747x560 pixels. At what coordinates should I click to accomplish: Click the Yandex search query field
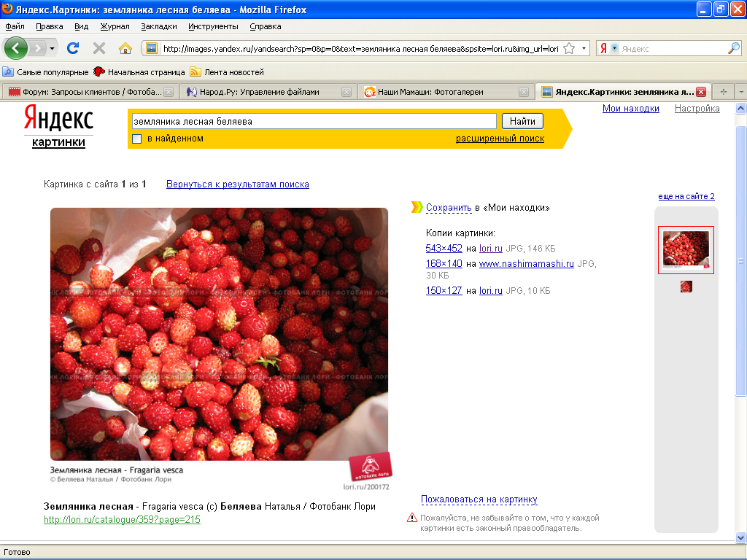(314, 122)
